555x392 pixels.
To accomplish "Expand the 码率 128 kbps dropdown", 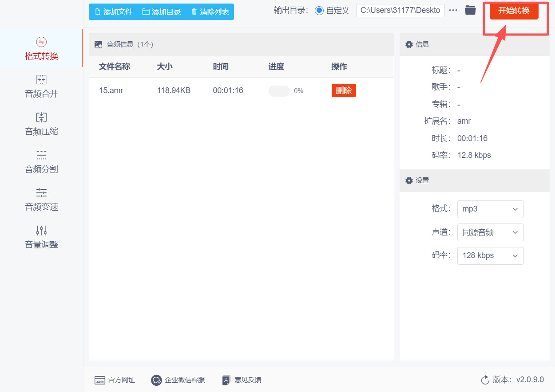I will [490, 256].
